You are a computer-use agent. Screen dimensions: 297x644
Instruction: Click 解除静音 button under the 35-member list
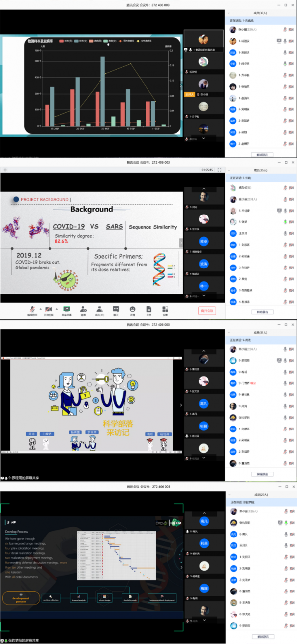click(261, 312)
